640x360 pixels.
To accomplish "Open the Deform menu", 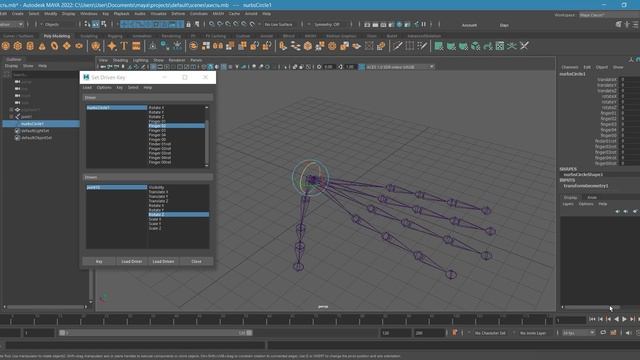I will pyautogui.click(x=178, y=14).
